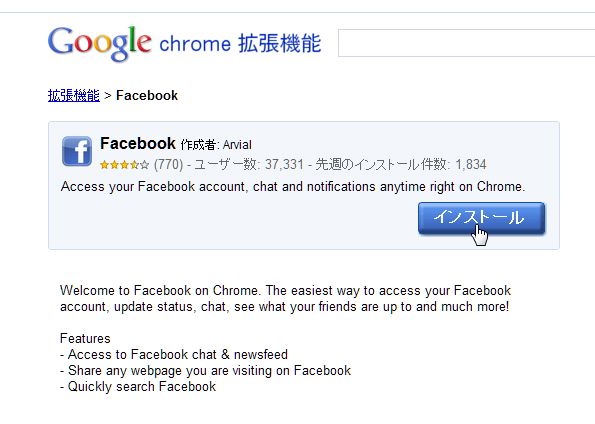
Task: Open the 拡張機能 breadcrumb link
Action: [x=74, y=95]
